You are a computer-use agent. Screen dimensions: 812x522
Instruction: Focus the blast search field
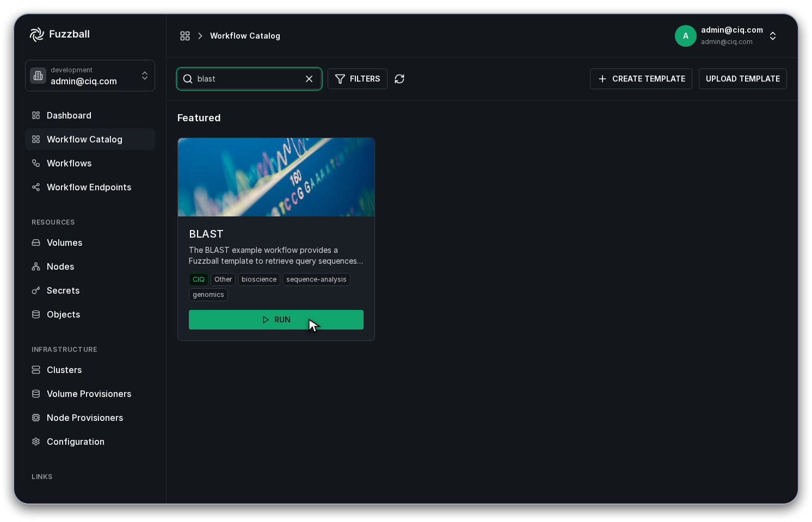point(249,79)
